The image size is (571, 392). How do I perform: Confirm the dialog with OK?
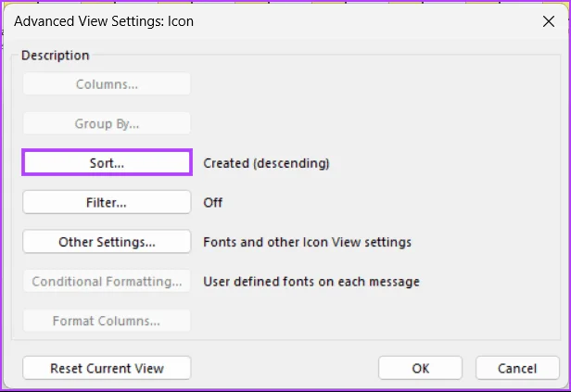(420, 368)
